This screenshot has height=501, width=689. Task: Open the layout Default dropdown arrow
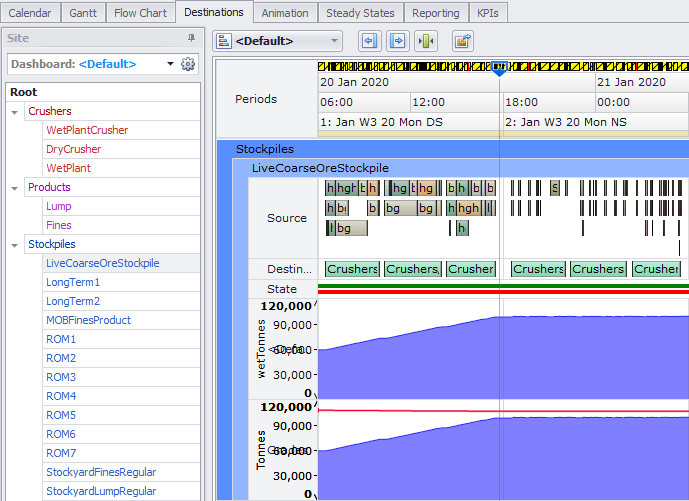click(x=334, y=41)
